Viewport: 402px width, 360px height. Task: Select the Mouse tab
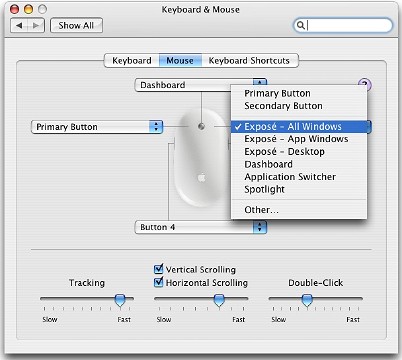click(x=180, y=61)
